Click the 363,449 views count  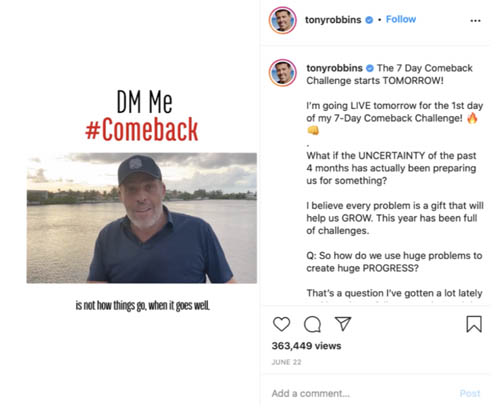pyautogui.click(x=306, y=346)
